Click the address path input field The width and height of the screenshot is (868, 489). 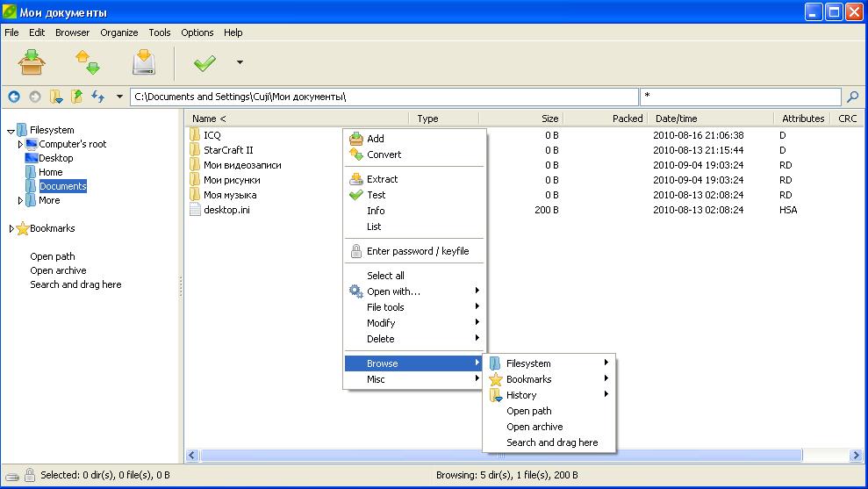pyautogui.click(x=384, y=97)
